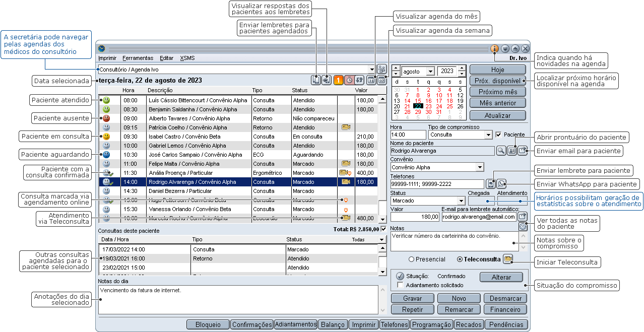Select day 25 in the calendar

coord(449,106)
